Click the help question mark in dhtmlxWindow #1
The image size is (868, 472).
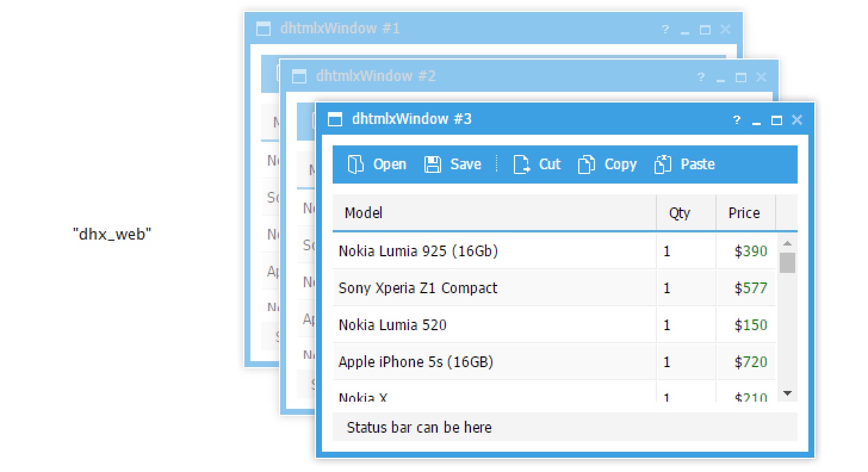click(x=665, y=29)
